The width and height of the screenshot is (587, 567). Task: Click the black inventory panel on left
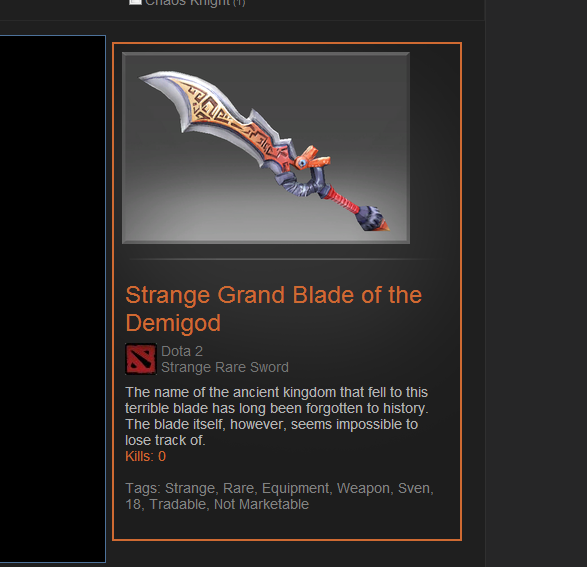pyautogui.click(x=52, y=299)
